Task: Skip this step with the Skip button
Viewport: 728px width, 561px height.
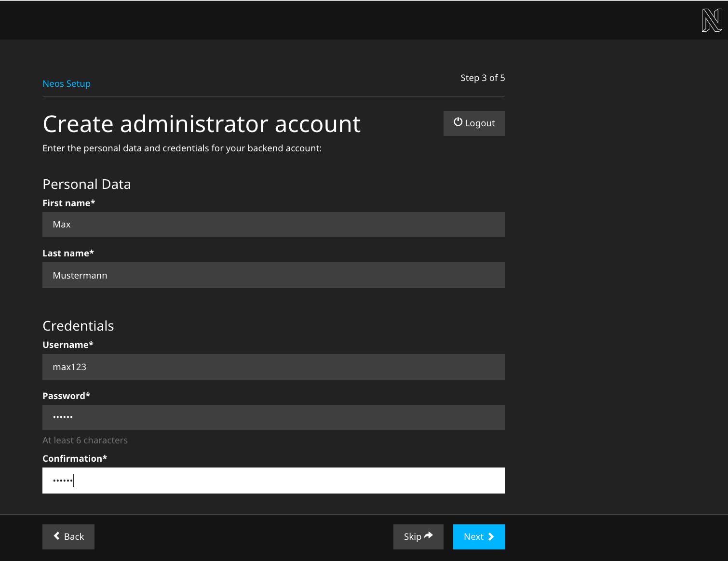Action: click(x=418, y=536)
